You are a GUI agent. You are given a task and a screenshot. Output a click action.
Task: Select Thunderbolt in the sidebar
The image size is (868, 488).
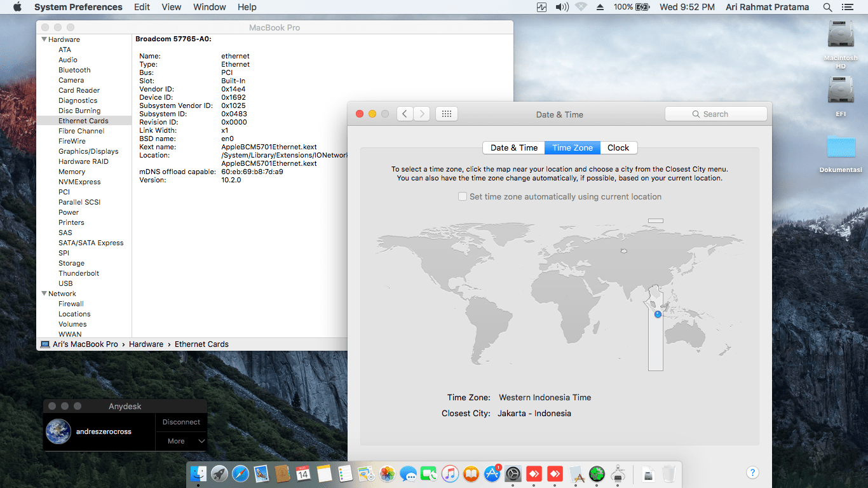79,273
